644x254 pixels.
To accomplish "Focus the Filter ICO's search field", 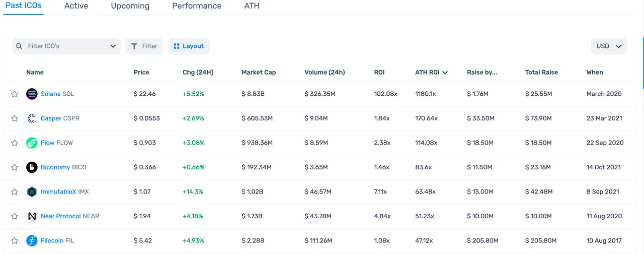I will pos(66,46).
